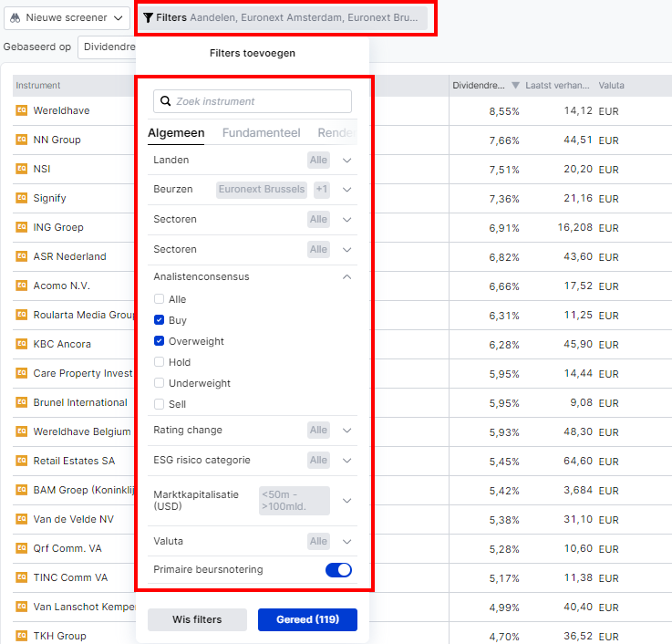Open the KBC Ancora instrument link
The height and width of the screenshot is (644, 672).
click(x=62, y=344)
